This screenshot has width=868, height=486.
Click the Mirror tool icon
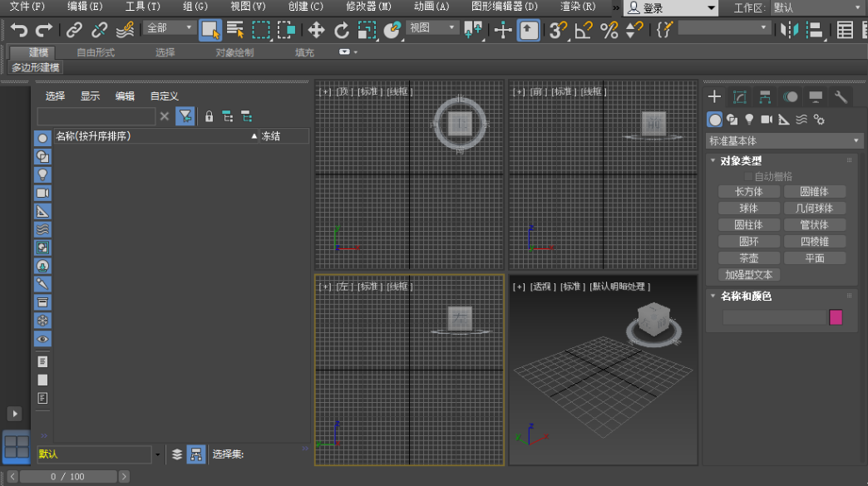789,30
